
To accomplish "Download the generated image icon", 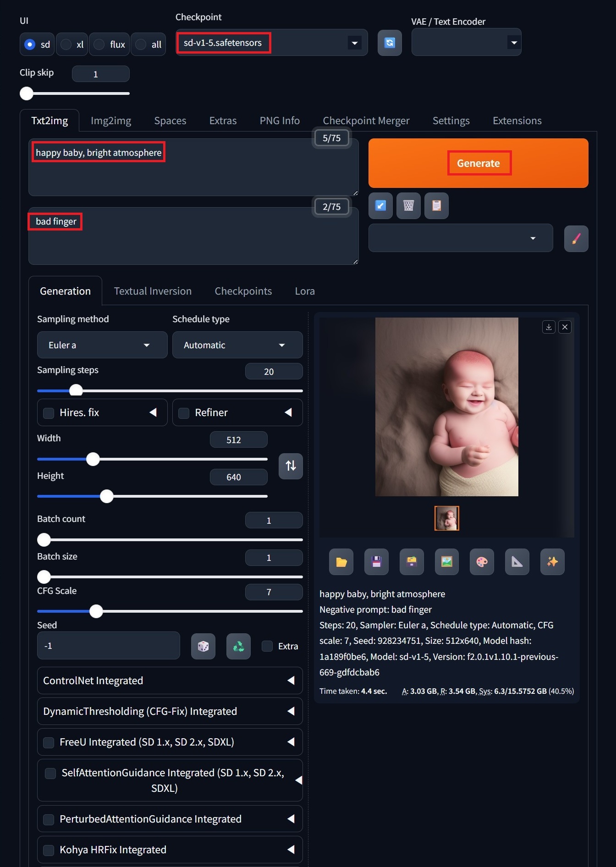I will (x=549, y=327).
